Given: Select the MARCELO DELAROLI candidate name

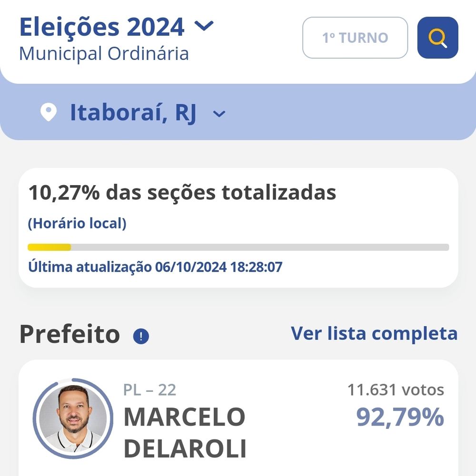Looking at the screenshot, I should coord(185,432).
